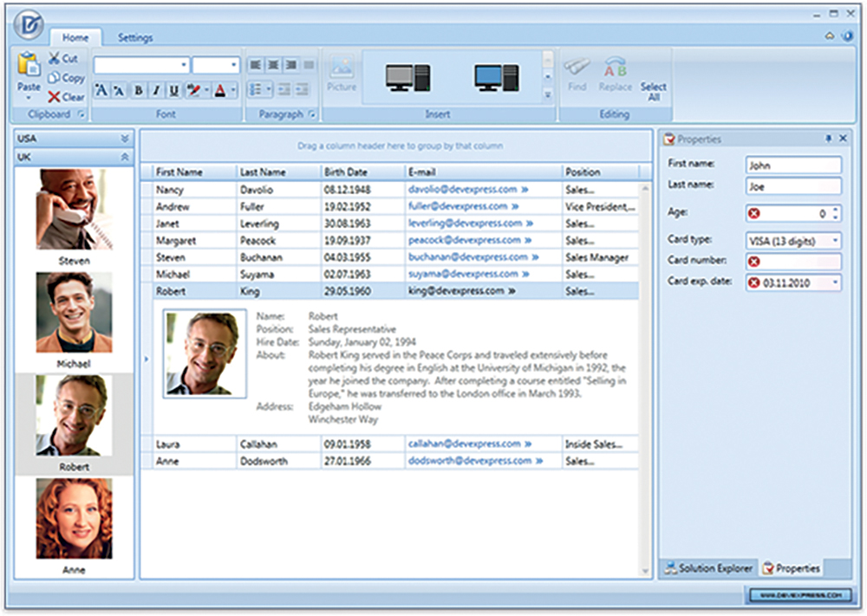Click the Find binoculars icon
Viewport: 867px width, 616px height.
(x=576, y=67)
